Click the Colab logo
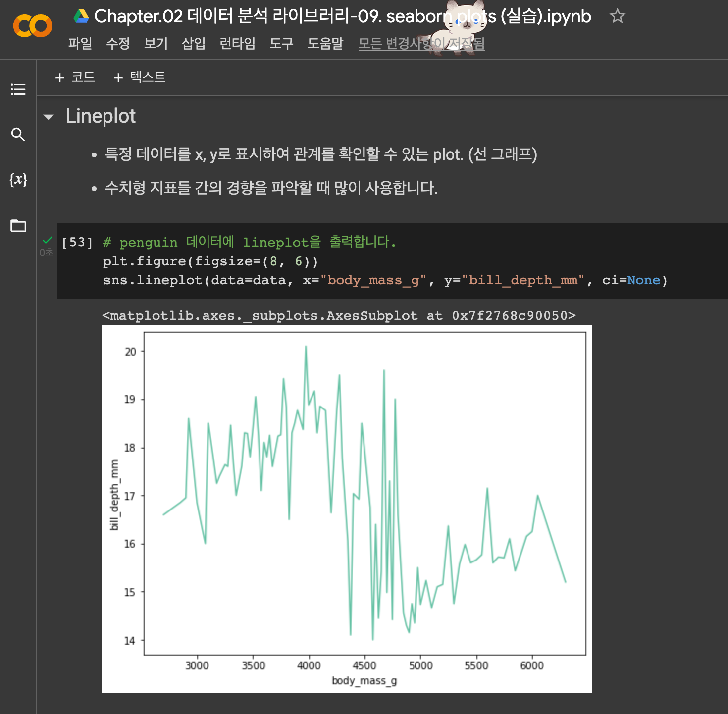 click(x=33, y=26)
